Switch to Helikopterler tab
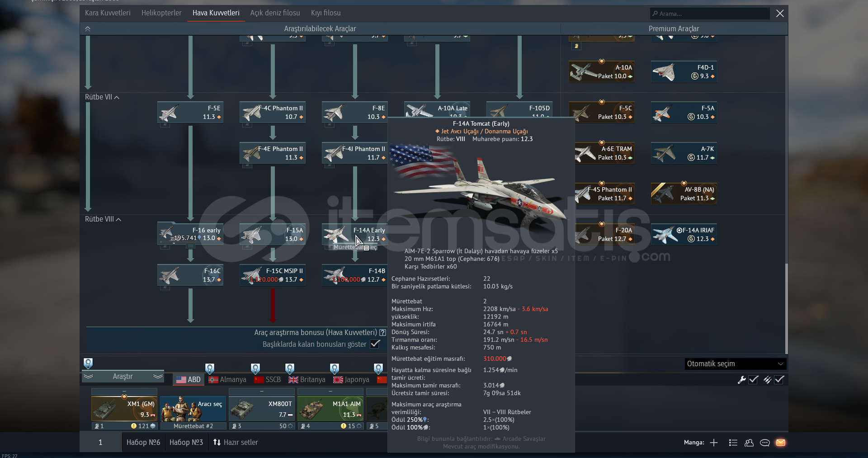The image size is (868, 458). point(161,13)
